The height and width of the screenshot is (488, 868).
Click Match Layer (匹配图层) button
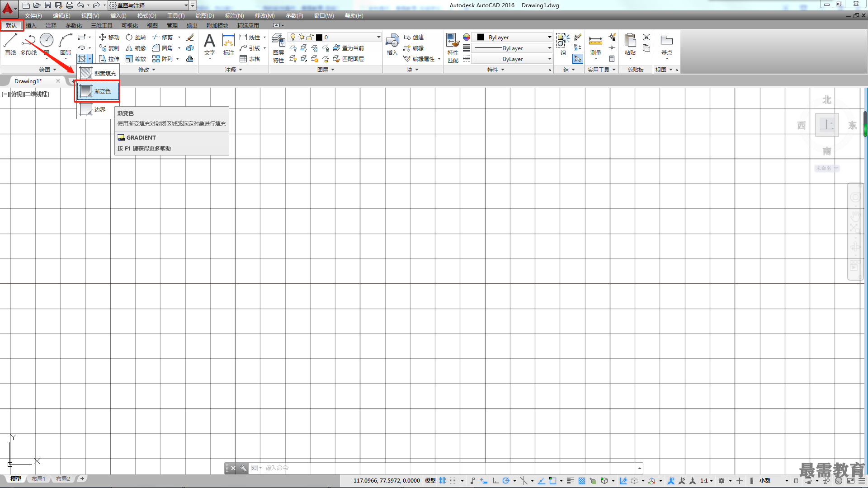[x=349, y=59]
